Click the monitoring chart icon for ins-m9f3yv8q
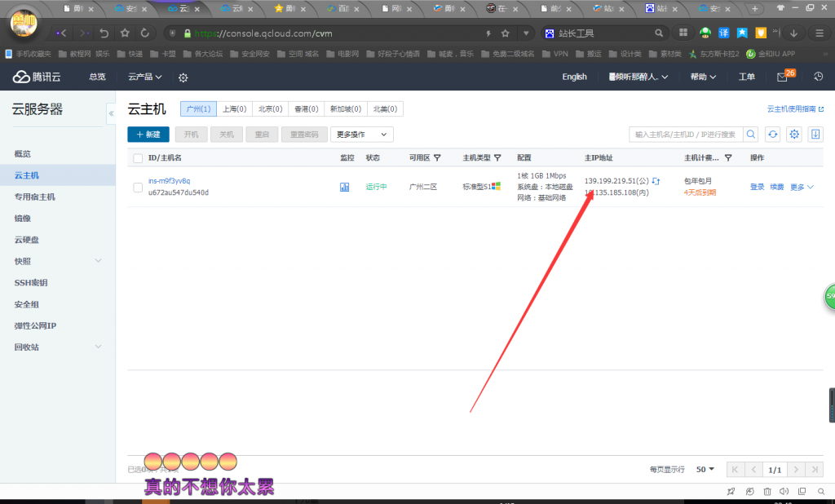The height and width of the screenshot is (504, 835). click(344, 187)
